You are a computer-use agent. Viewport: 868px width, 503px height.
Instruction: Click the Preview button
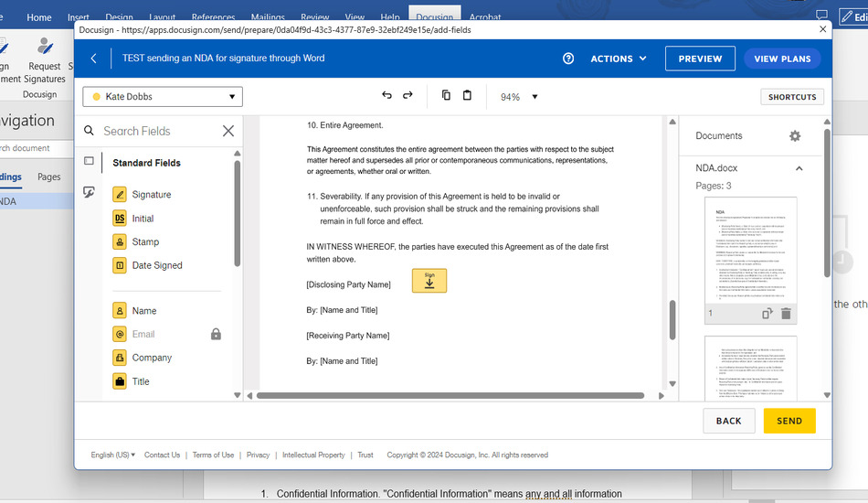click(700, 59)
